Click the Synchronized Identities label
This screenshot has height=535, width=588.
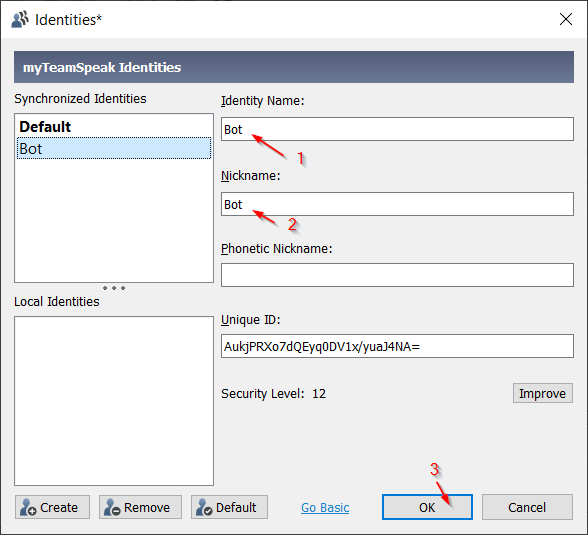[80, 99]
